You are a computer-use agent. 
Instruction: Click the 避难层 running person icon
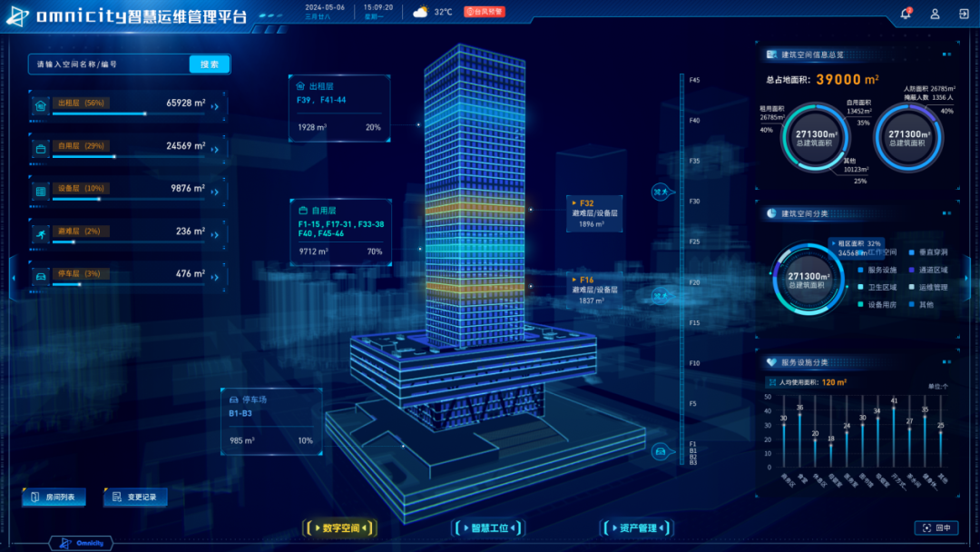pyautogui.click(x=40, y=232)
